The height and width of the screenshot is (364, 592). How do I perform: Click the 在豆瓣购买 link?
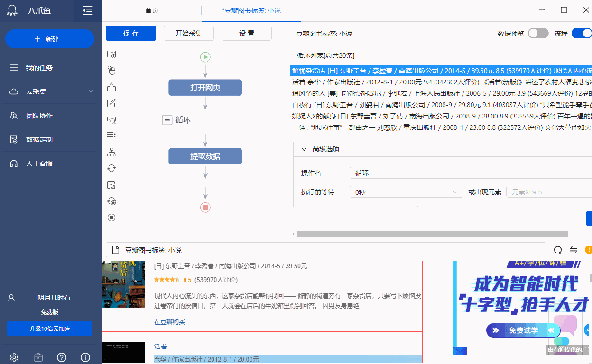169,322
